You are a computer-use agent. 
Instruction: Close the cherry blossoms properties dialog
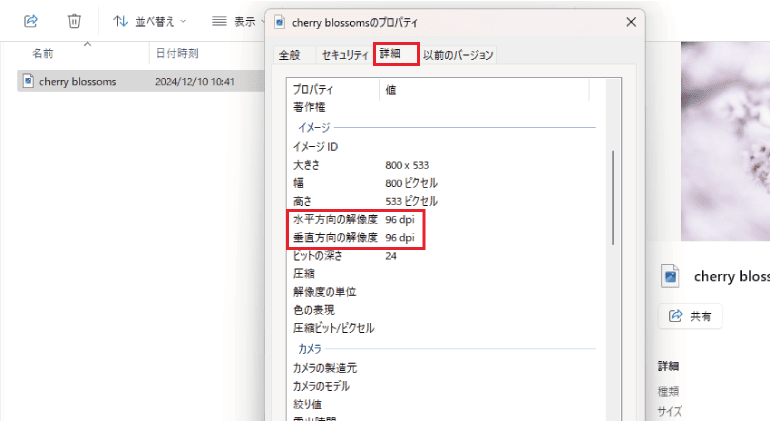point(631,22)
